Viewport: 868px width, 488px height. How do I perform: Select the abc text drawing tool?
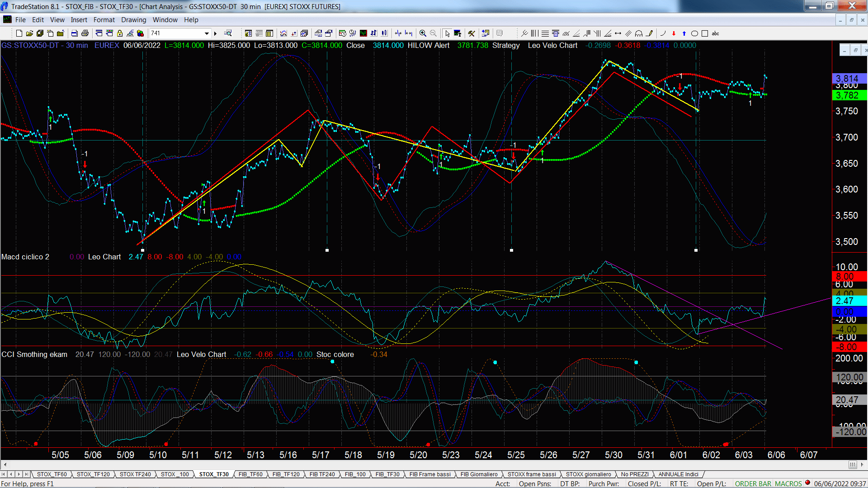715,33
